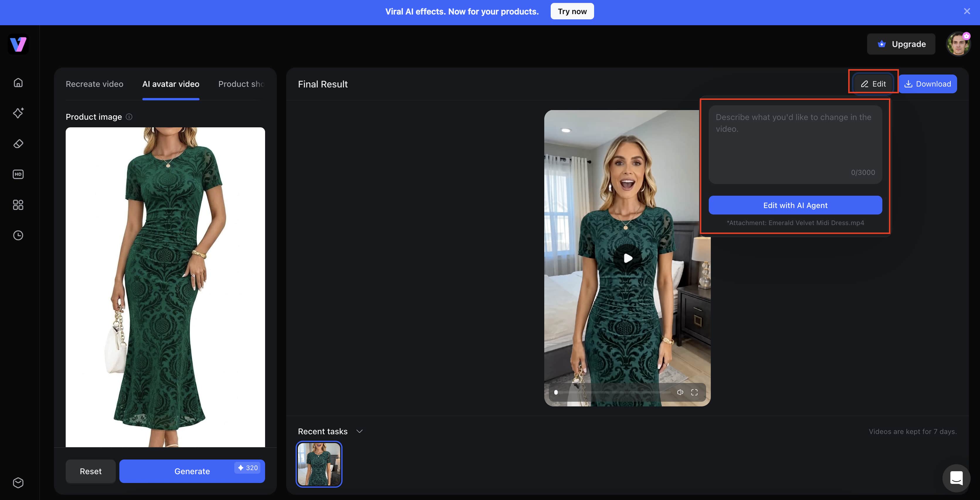Viewport: 980px width, 500px height.
Task: Open the HD enhancer in sidebar
Action: pos(18,174)
